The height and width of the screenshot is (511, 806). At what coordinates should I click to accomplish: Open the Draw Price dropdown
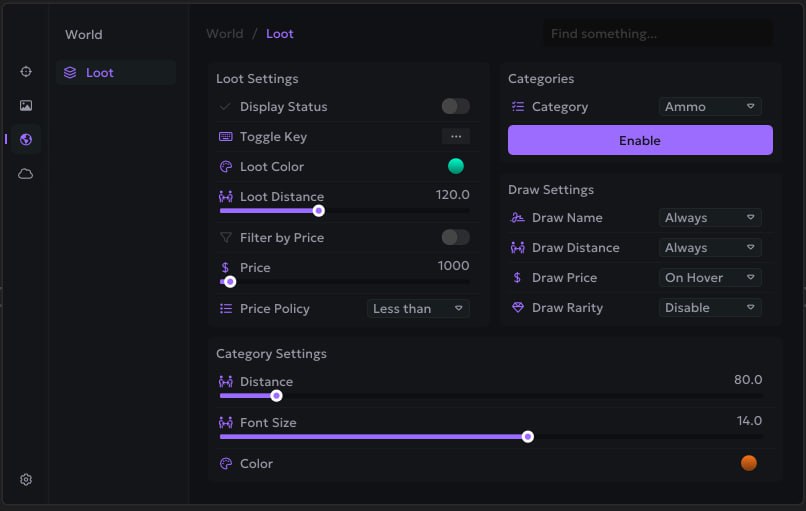[710, 278]
